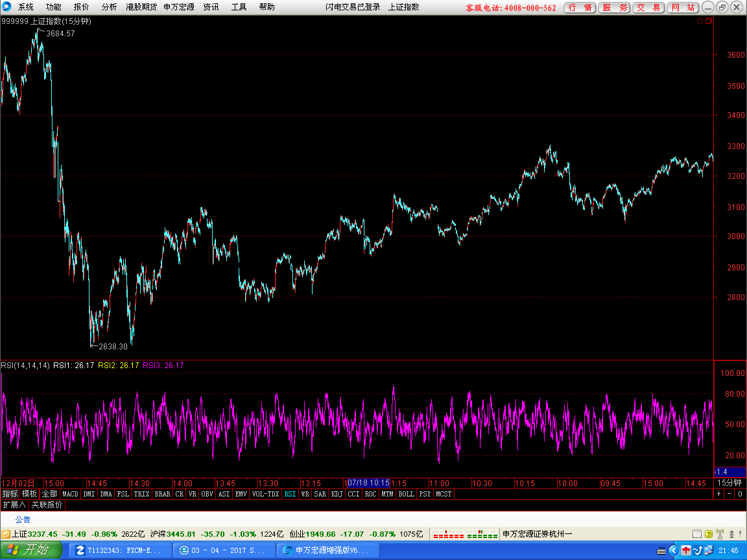747x560 pixels.
Task: Select the active RSI indicator tab
Action: [290, 494]
